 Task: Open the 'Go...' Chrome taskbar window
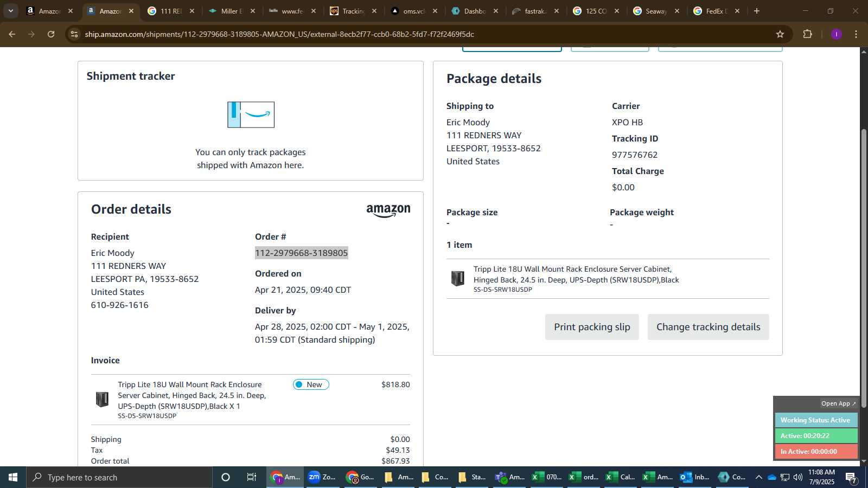point(360,477)
